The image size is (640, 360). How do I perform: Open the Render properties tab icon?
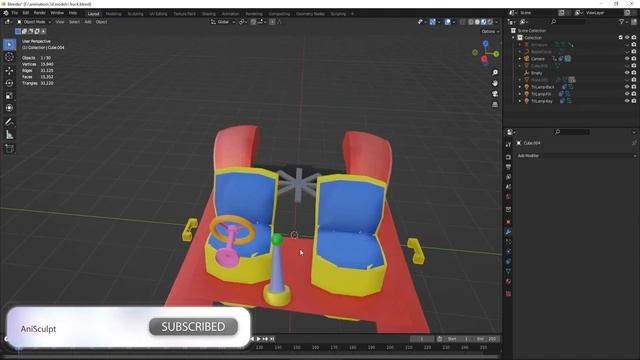pyautogui.click(x=508, y=157)
